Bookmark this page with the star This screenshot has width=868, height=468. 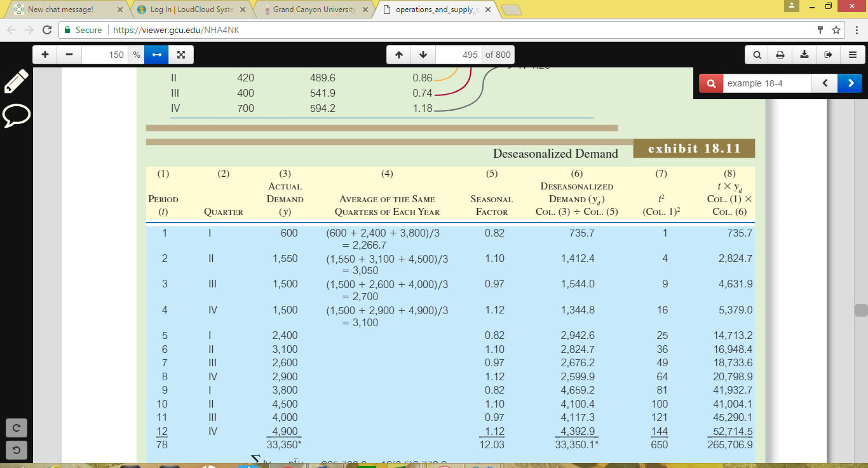pyautogui.click(x=837, y=30)
